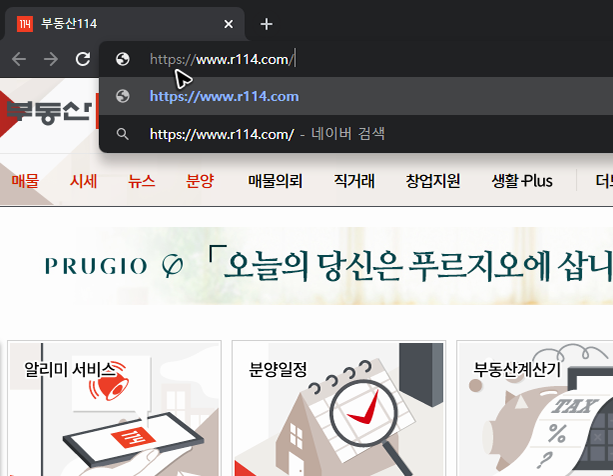Viewport: 613px width, 476px height.
Task: Select the 부동산114 browser tab
Action: pos(125,24)
